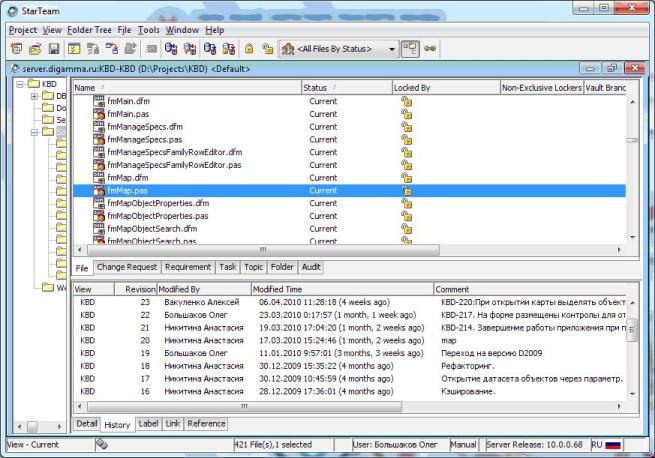This screenshot has height=458, width=655.
Task: Open the Folder Tree menu
Action: tap(89, 30)
